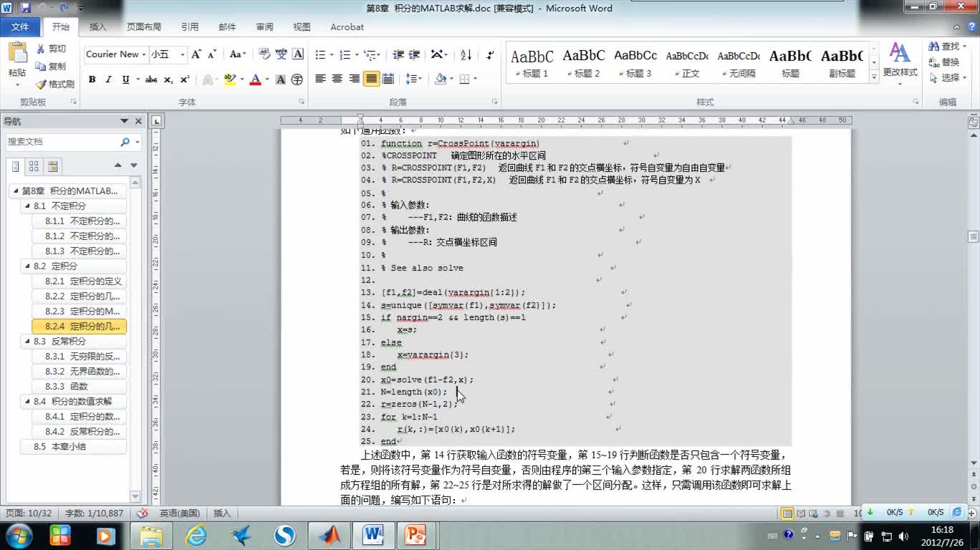Open MATLAB from the Windows taskbar
Image resolution: width=980 pixels, height=550 pixels.
click(x=331, y=535)
